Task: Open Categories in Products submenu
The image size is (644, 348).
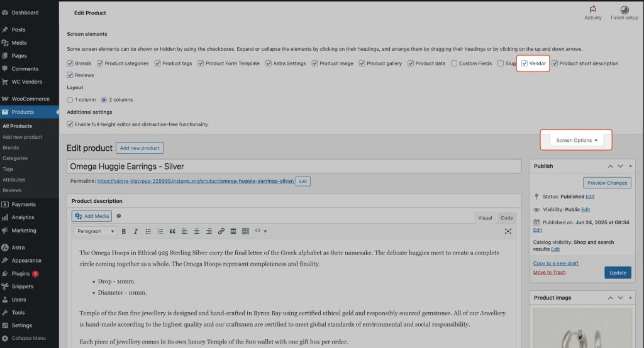Action: (x=15, y=158)
